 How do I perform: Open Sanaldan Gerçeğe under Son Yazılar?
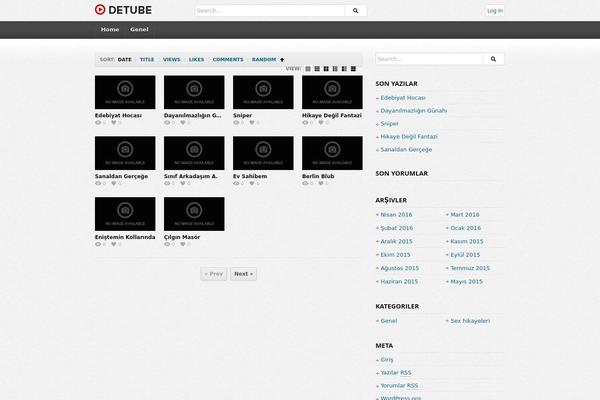406,150
